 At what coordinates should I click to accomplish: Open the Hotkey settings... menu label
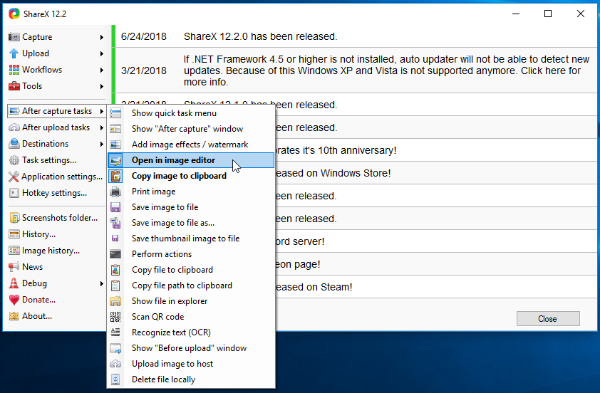click(x=54, y=193)
